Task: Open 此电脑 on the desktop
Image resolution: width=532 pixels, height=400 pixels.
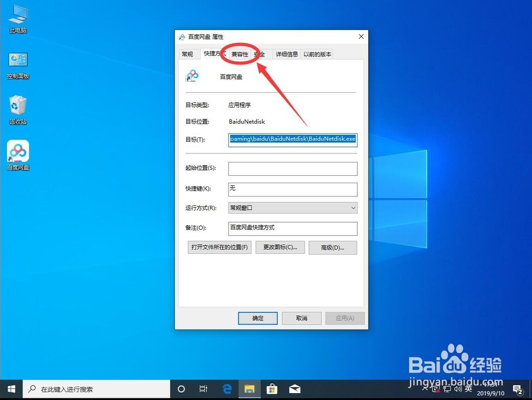Action: pyautogui.click(x=18, y=16)
